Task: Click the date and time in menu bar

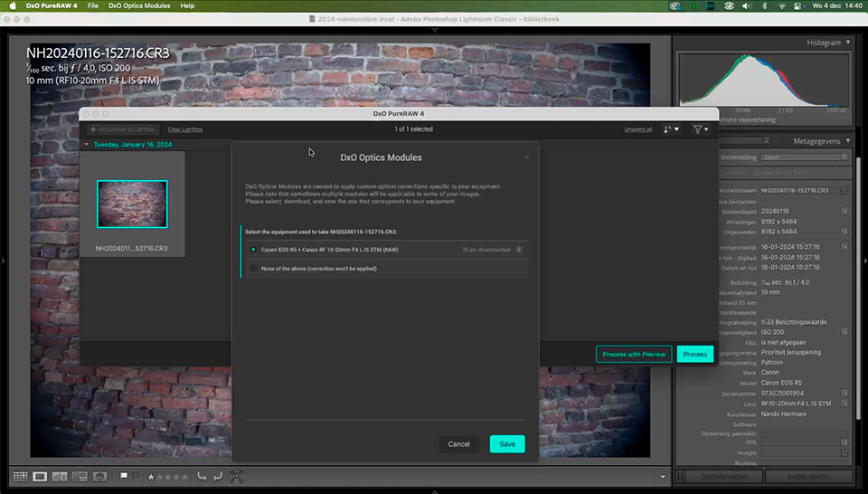Action: point(837,5)
